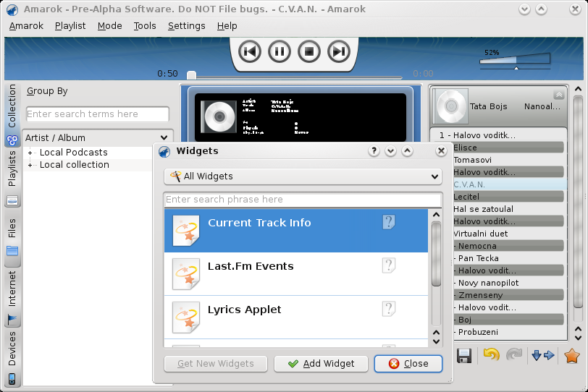588x392 pixels.
Task: Click the Amarok wolf icon in title bar
Action: [12, 9]
